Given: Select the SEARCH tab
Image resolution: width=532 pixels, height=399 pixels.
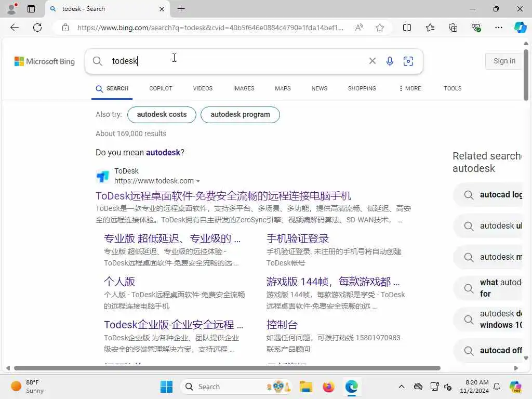Looking at the screenshot, I should (112, 88).
